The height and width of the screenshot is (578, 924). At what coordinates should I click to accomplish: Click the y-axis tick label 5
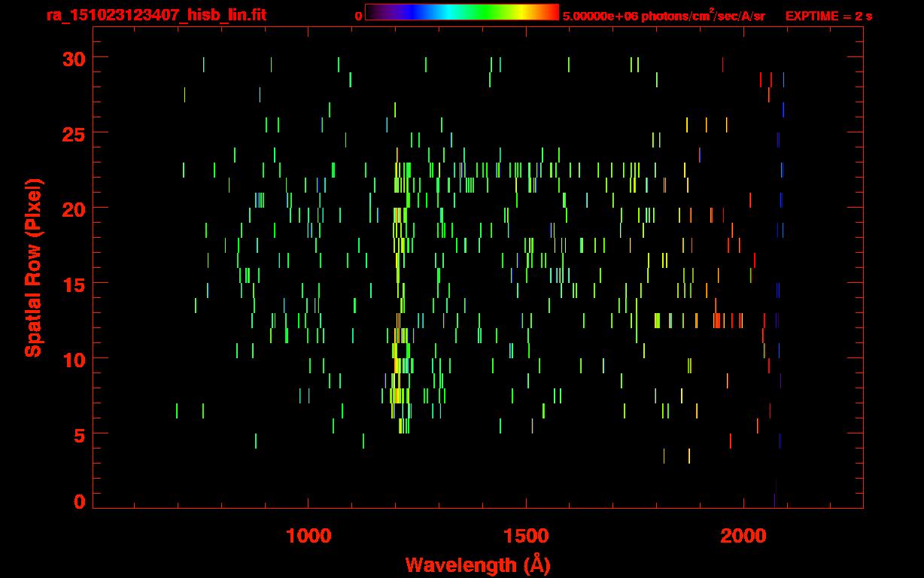point(78,434)
